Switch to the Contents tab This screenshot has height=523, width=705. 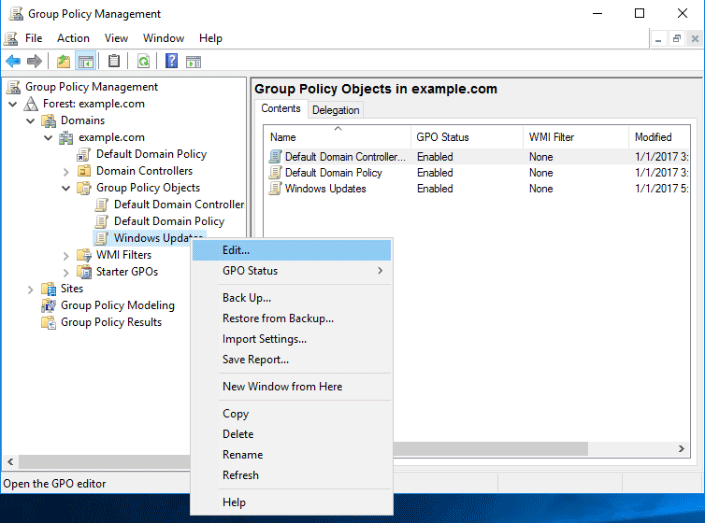[x=281, y=108]
